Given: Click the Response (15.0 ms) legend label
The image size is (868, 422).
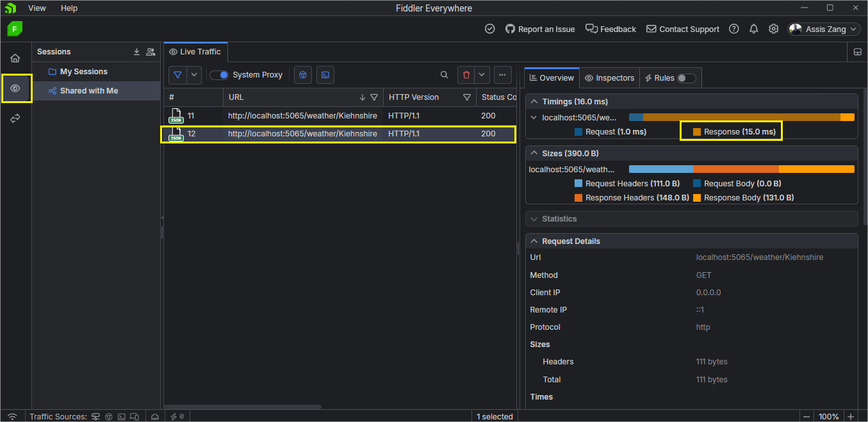Looking at the screenshot, I should coord(739,131).
